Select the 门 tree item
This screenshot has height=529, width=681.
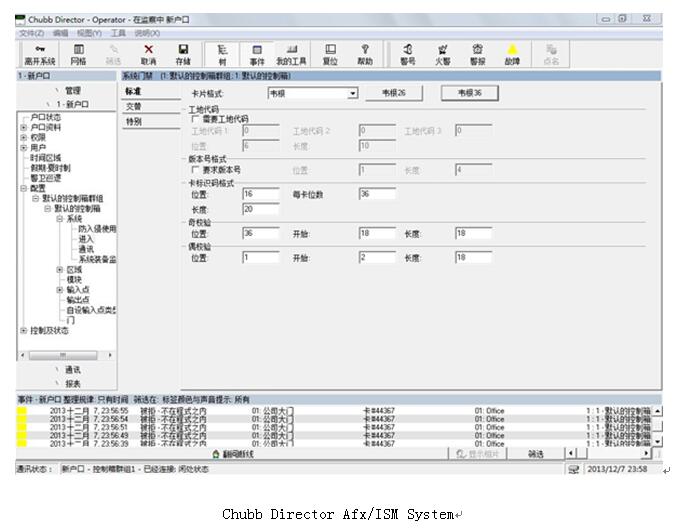click(x=70, y=320)
